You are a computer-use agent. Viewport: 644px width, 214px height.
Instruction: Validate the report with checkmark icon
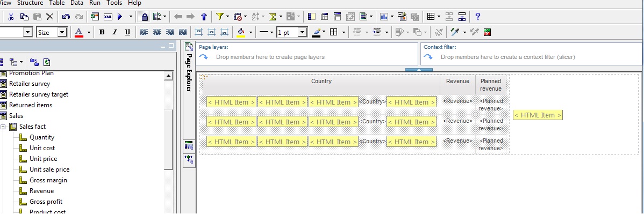pos(95,17)
